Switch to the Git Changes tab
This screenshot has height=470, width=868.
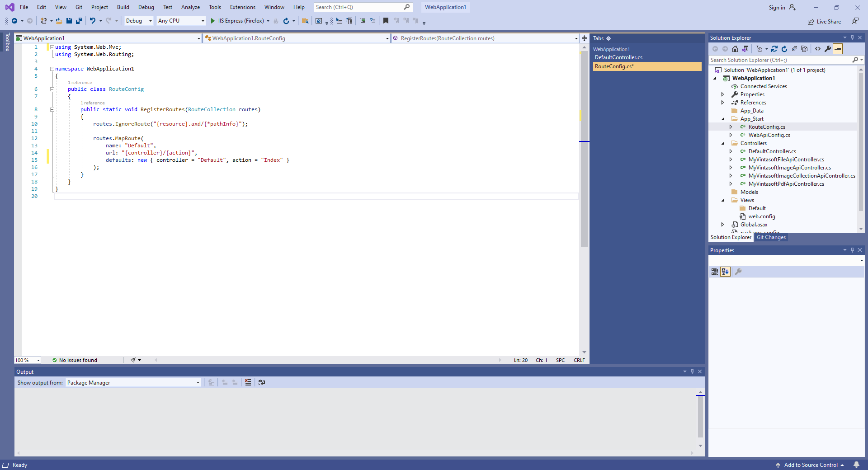click(x=771, y=237)
